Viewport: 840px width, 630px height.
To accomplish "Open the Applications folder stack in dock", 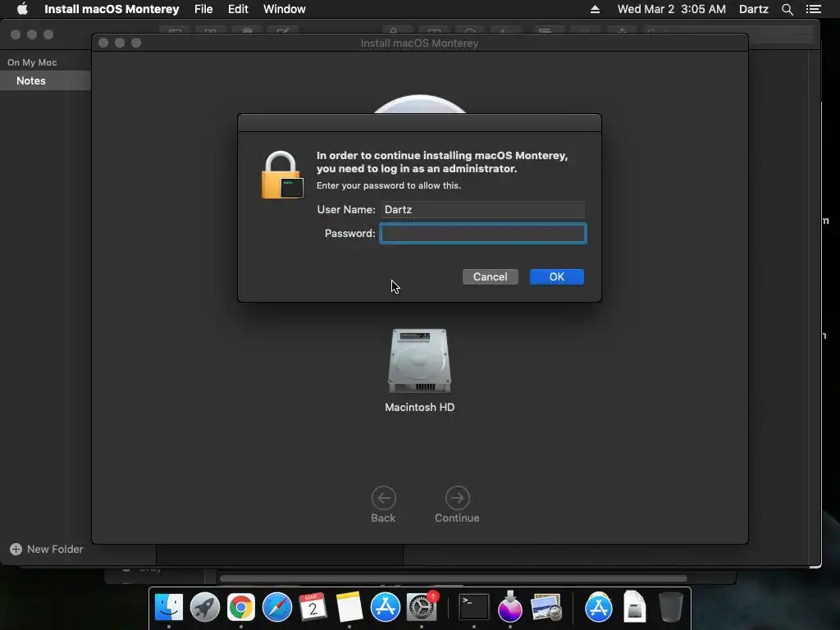I will [x=598, y=607].
